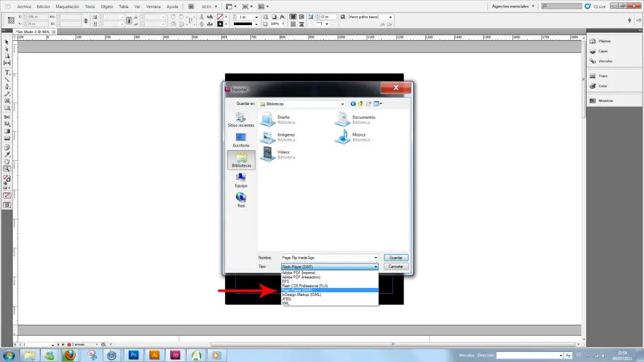Change the dialog view menu
Screen dimensions: 644x362
click(378, 104)
